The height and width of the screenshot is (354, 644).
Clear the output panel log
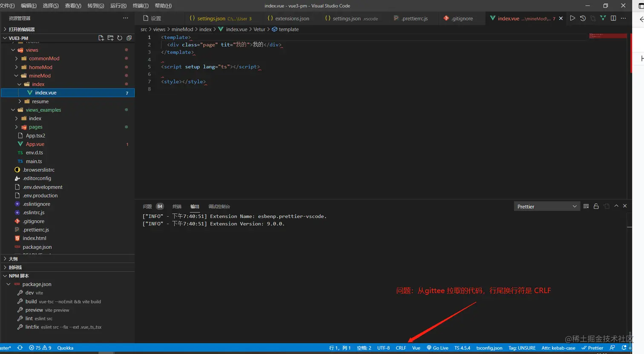[586, 206]
